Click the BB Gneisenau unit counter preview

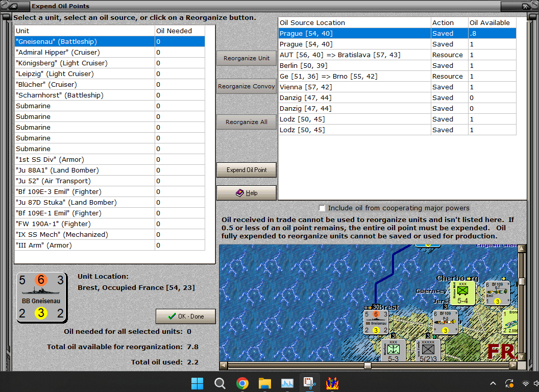click(x=41, y=297)
